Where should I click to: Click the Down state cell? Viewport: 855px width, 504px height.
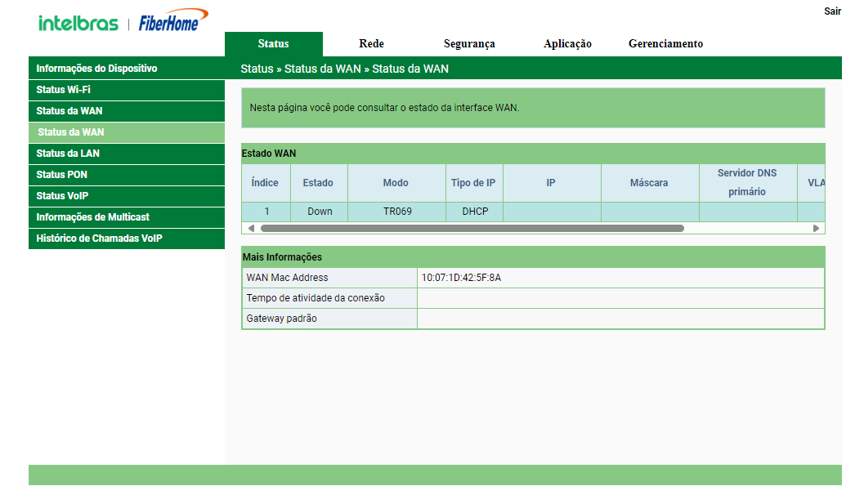(x=320, y=212)
